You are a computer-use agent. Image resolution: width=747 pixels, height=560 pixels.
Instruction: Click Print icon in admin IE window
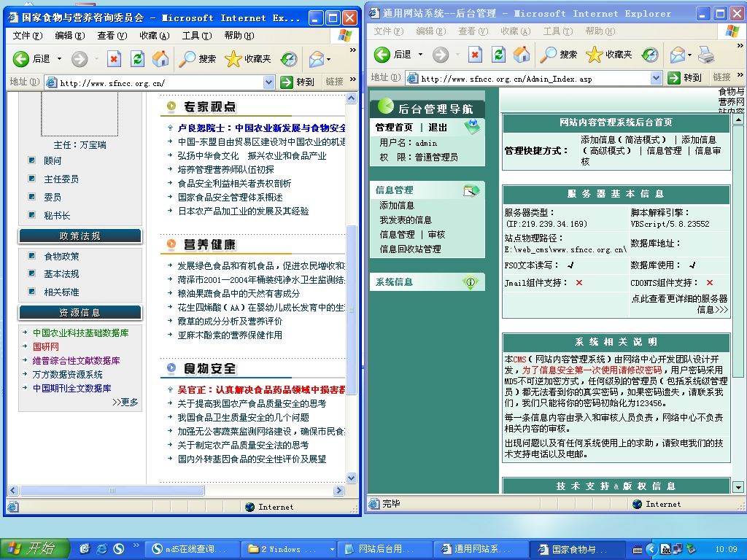[x=706, y=55]
